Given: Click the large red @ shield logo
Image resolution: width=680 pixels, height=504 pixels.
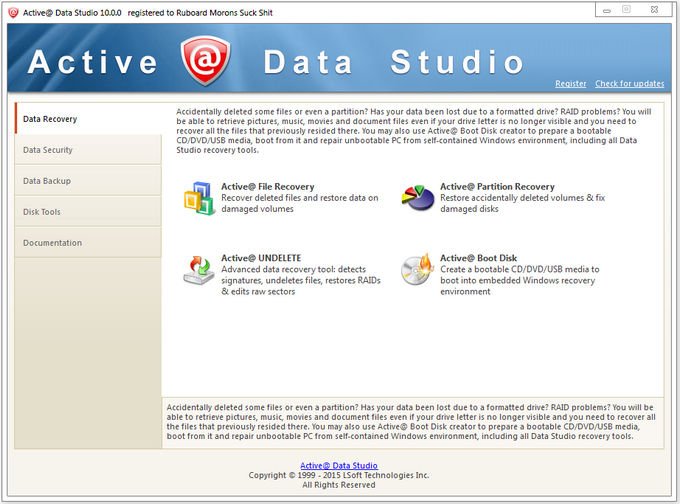Looking at the screenshot, I should tap(205, 60).
